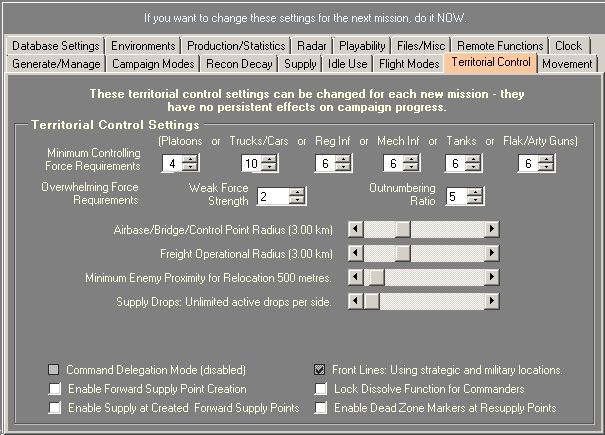Decrease the Trucks/Cars requirement value
Viewport: 605px width, 435px height.
pyautogui.click(x=266, y=167)
